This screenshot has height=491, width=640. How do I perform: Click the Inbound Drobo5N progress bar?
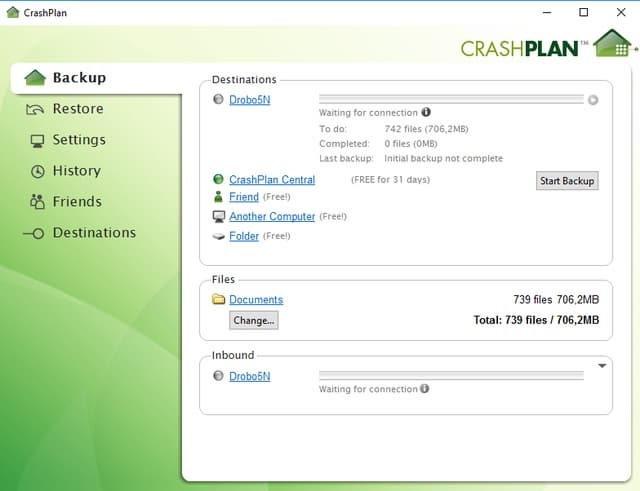coord(451,375)
